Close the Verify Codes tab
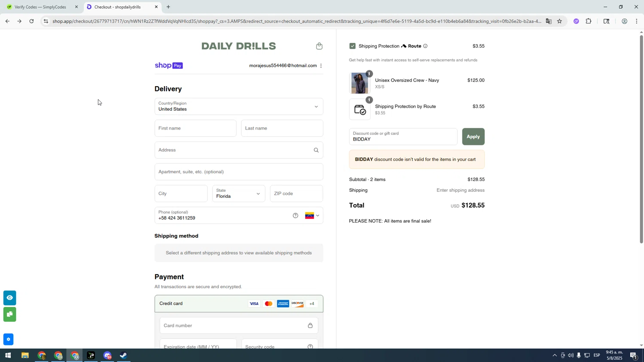This screenshot has width=644, height=362. point(76,7)
